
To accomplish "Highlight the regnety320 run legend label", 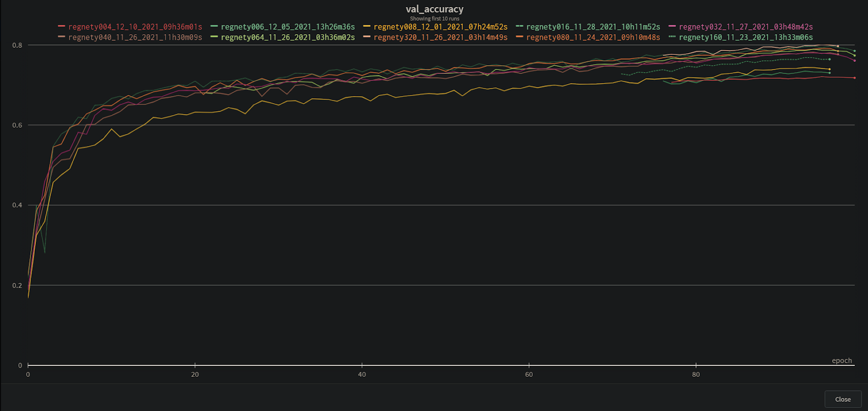I will coord(440,37).
